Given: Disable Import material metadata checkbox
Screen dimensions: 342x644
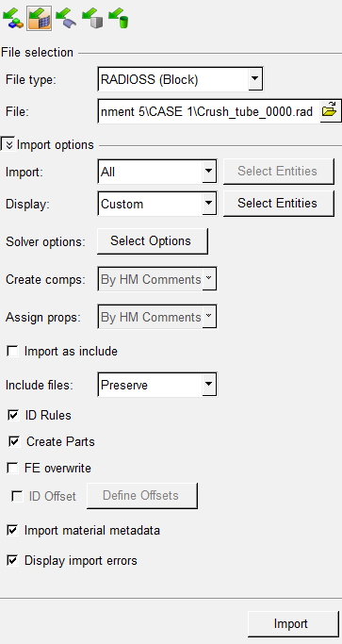Looking at the screenshot, I should (13, 530).
